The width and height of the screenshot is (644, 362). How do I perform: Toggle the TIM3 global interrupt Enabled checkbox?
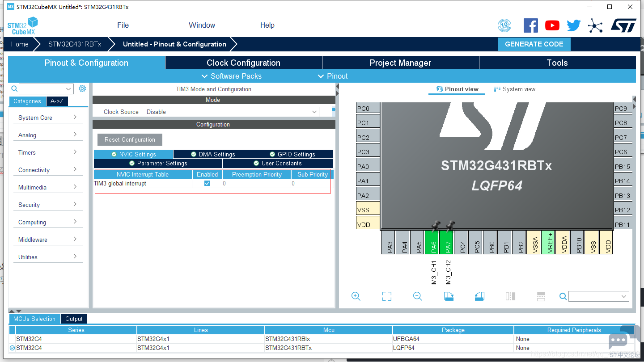(207, 183)
